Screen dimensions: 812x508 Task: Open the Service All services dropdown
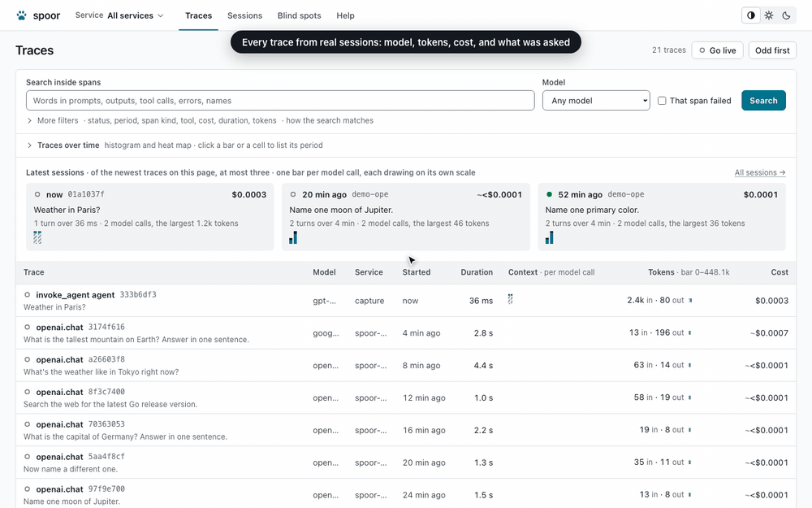119,15
